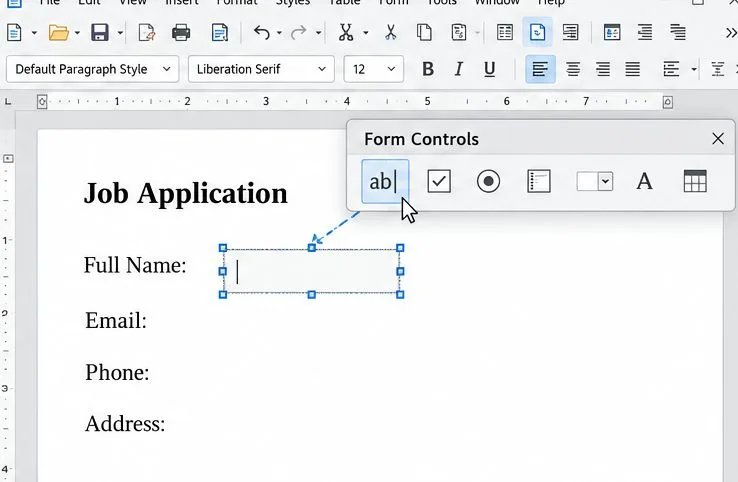Click the New document icon
The width and height of the screenshot is (738, 482).
click(14, 33)
